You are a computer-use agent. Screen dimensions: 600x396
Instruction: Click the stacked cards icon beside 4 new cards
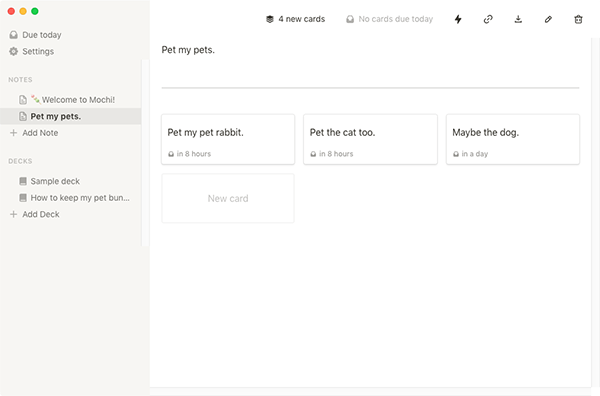pyautogui.click(x=270, y=19)
